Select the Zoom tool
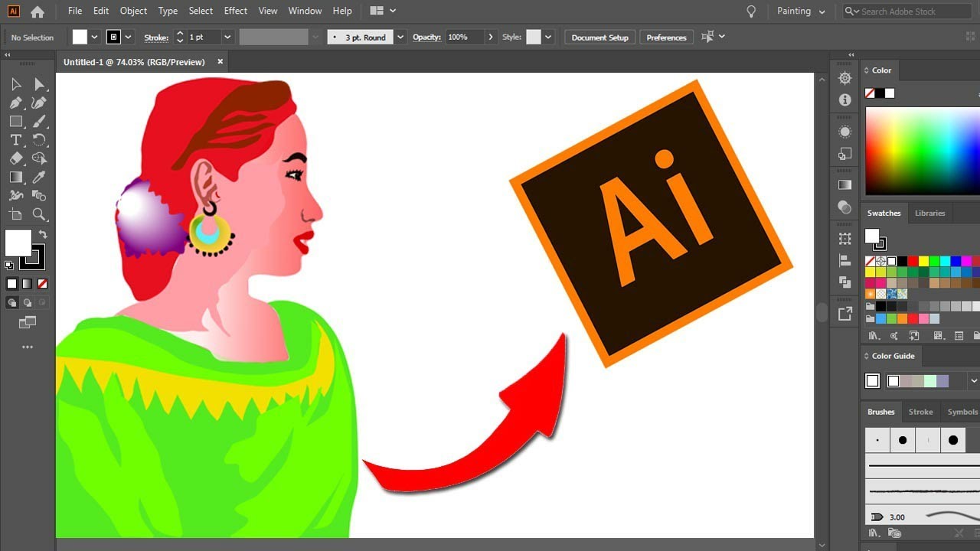 [x=39, y=214]
